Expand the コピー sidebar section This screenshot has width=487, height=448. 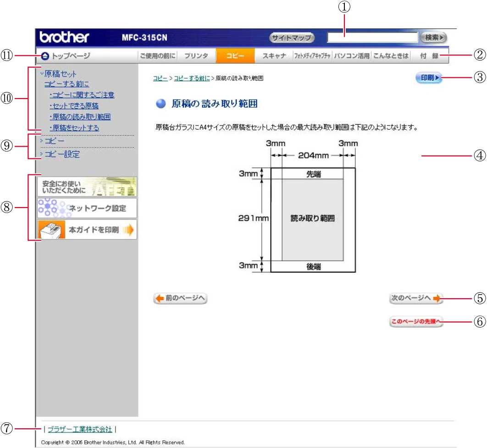coord(53,141)
